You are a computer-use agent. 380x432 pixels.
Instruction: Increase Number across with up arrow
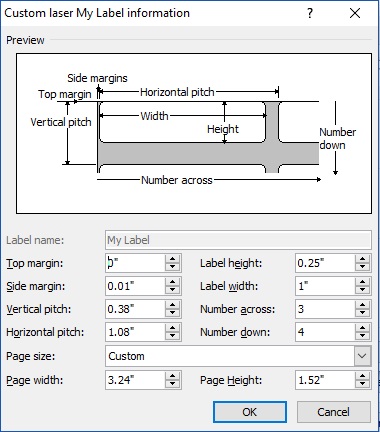362,305
